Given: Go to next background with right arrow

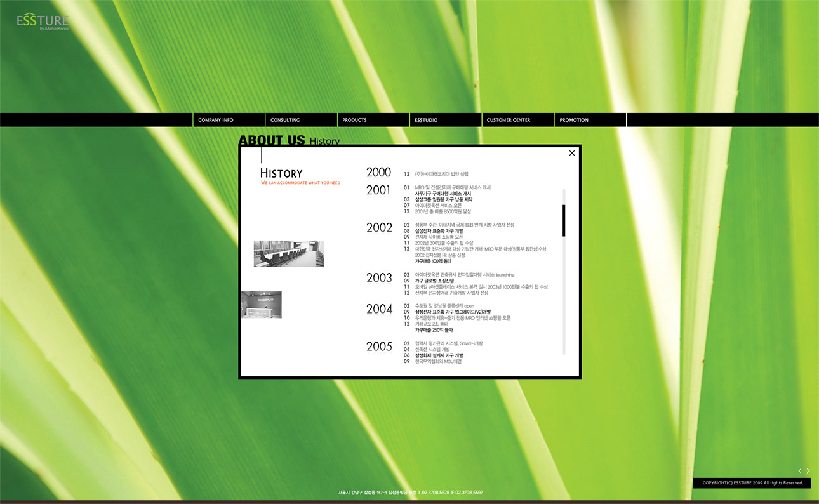Looking at the screenshot, I should point(808,471).
